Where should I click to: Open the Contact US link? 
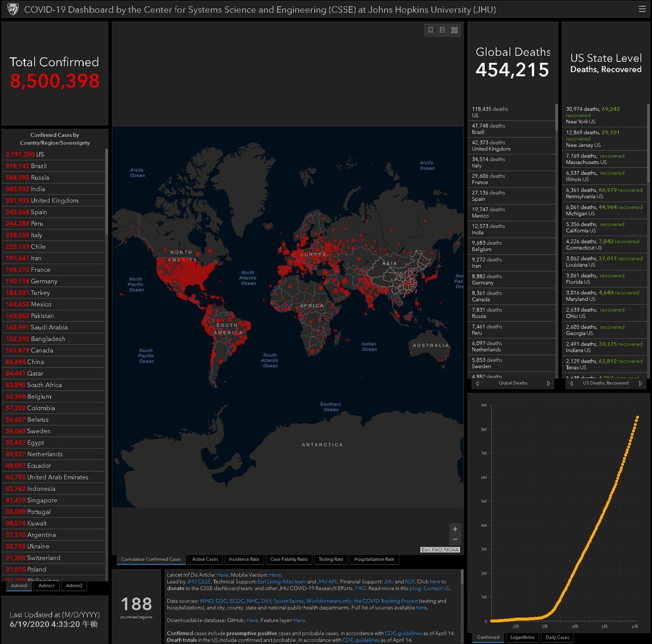pyautogui.click(x=436, y=588)
